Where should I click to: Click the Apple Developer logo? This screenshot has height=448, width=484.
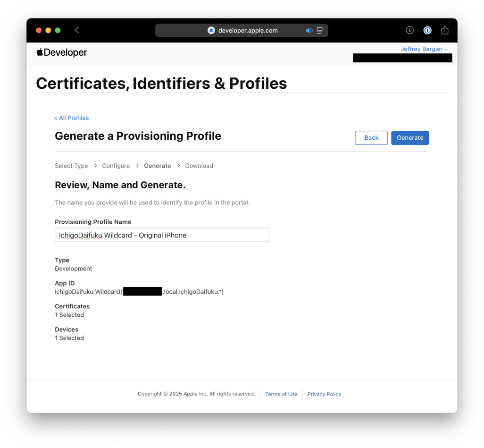(x=62, y=52)
